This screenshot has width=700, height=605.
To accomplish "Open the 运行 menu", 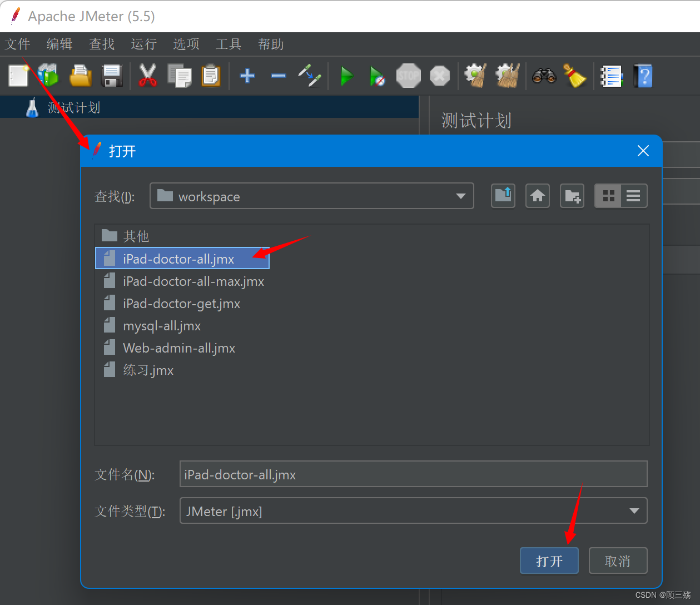I will click(145, 44).
